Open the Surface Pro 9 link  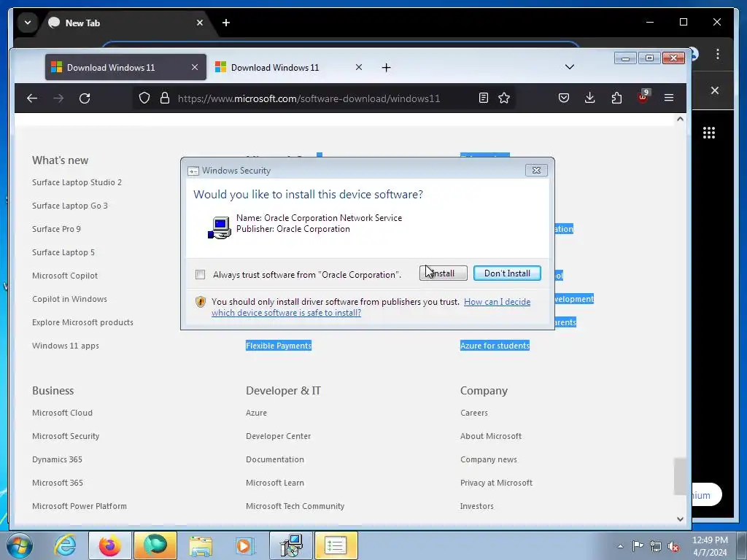click(x=56, y=229)
